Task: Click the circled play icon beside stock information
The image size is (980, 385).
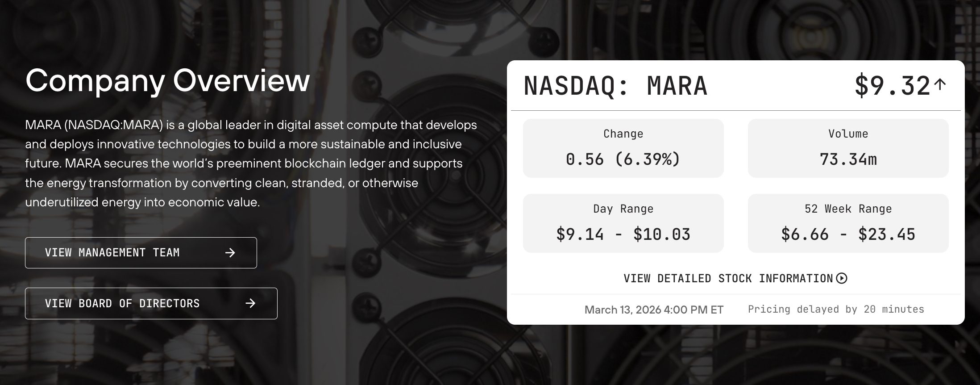Action: [842, 278]
